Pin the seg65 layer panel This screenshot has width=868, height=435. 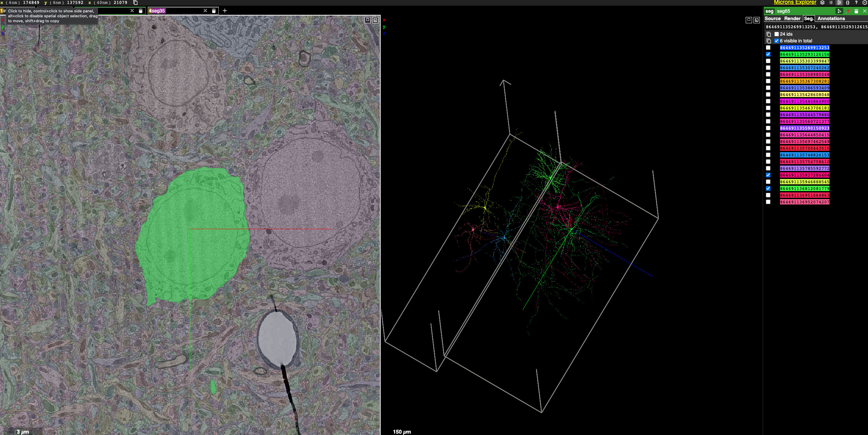tap(848, 11)
